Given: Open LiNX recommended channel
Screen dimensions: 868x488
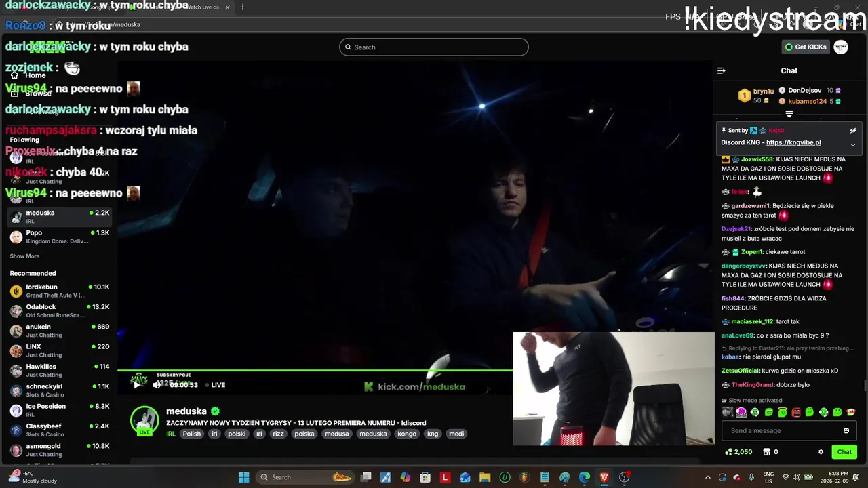Looking at the screenshot, I should 60,350.
